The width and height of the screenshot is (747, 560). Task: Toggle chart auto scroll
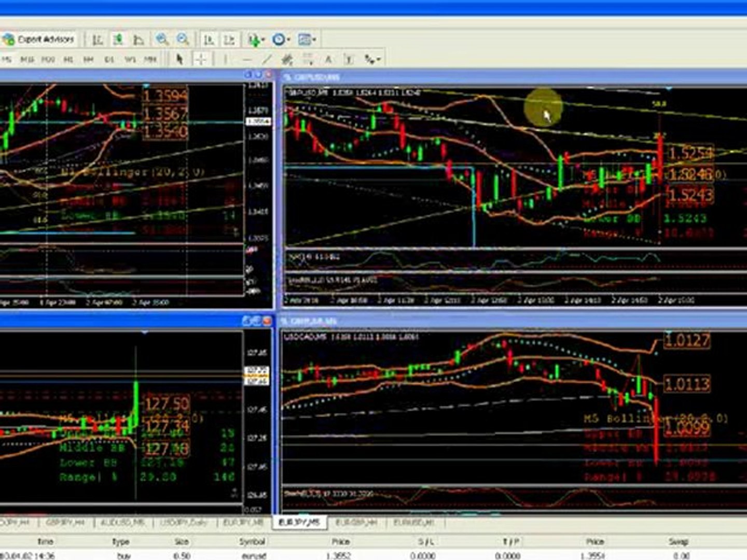[x=209, y=39]
